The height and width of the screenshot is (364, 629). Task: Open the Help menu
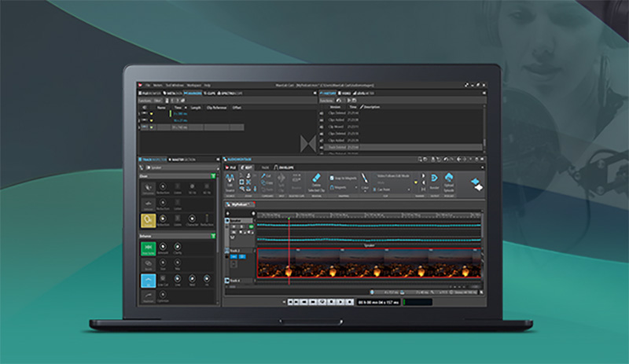(207, 85)
